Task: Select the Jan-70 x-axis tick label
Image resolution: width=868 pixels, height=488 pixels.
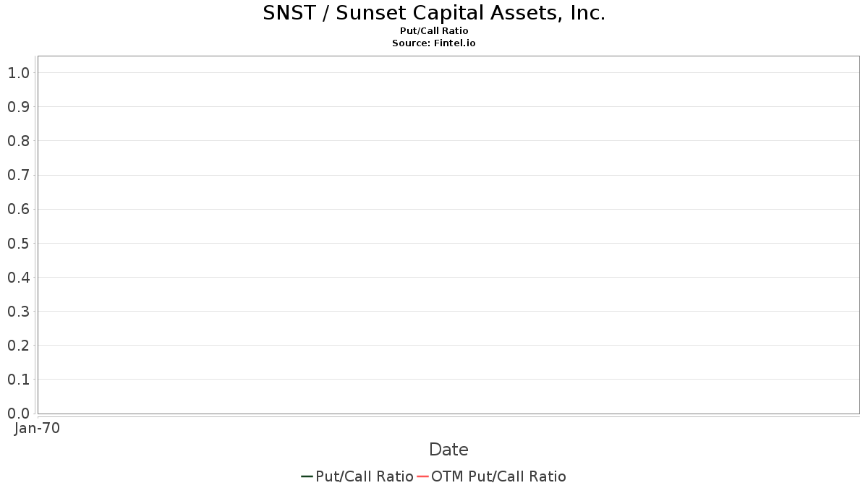Action: [x=37, y=428]
